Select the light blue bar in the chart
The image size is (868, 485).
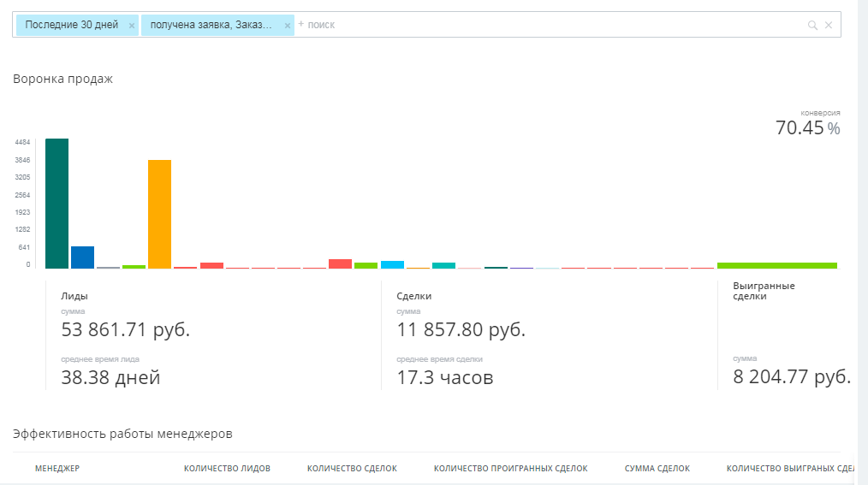click(x=392, y=264)
